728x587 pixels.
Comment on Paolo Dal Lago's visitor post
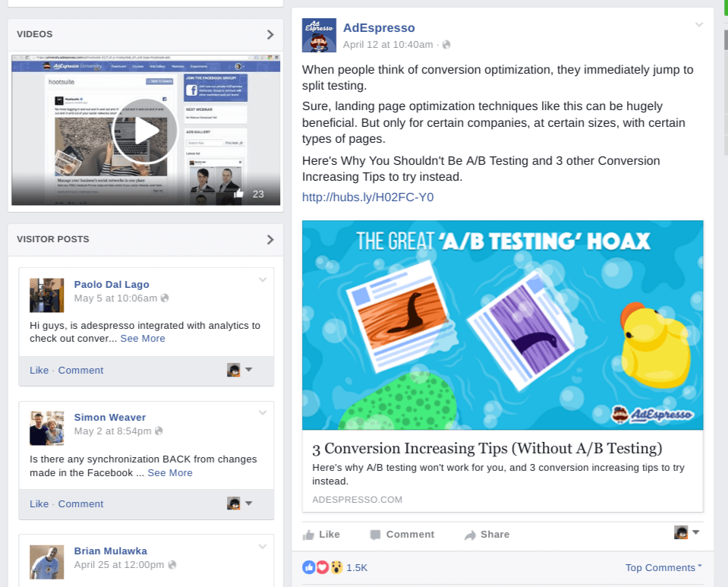(80, 370)
